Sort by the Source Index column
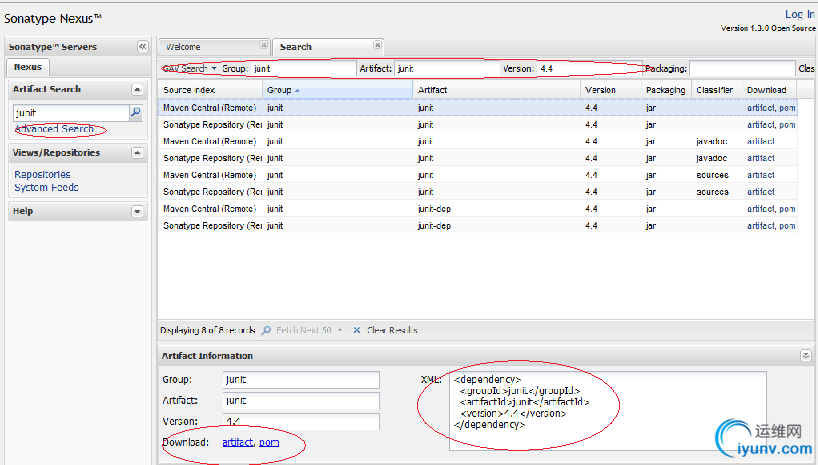 tap(210, 90)
